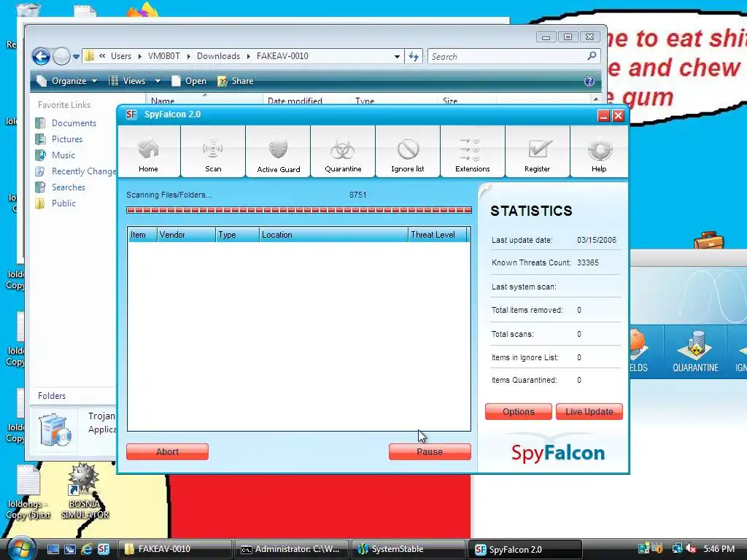Click Open in Explorer toolbar
Image resolution: width=747 pixels, height=560 pixels.
(189, 81)
